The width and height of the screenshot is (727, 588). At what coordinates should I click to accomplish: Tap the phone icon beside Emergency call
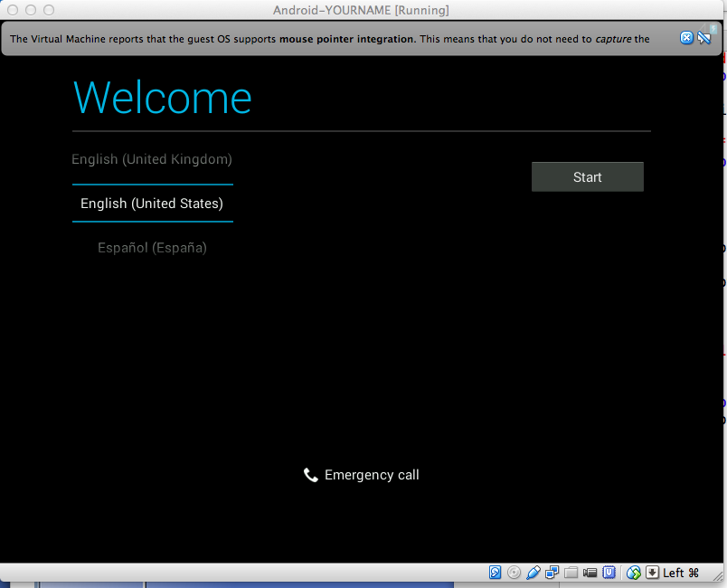point(311,475)
